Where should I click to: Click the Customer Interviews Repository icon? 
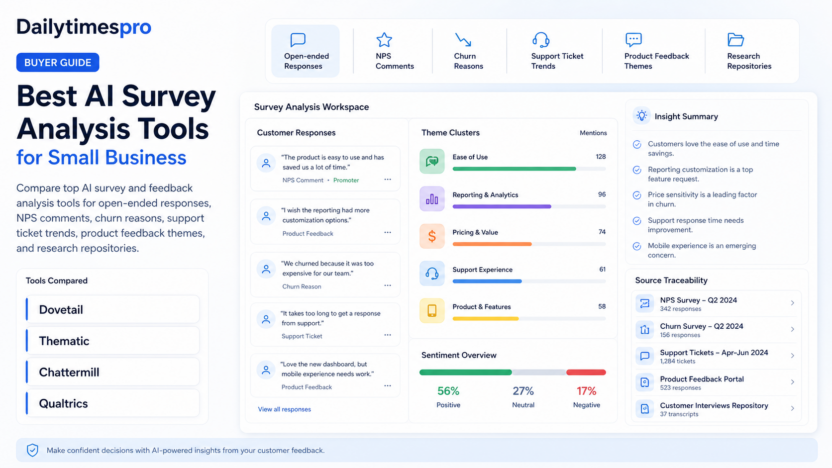coord(645,409)
